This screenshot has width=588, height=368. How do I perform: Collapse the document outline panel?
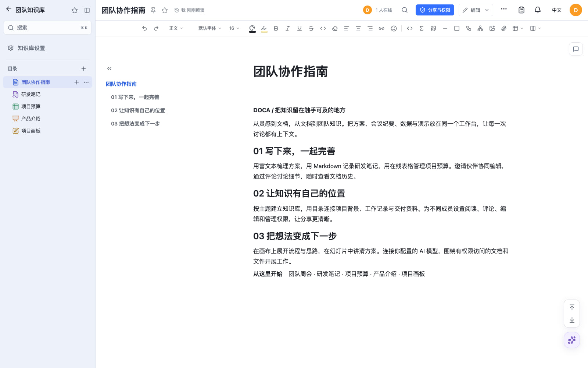click(109, 69)
